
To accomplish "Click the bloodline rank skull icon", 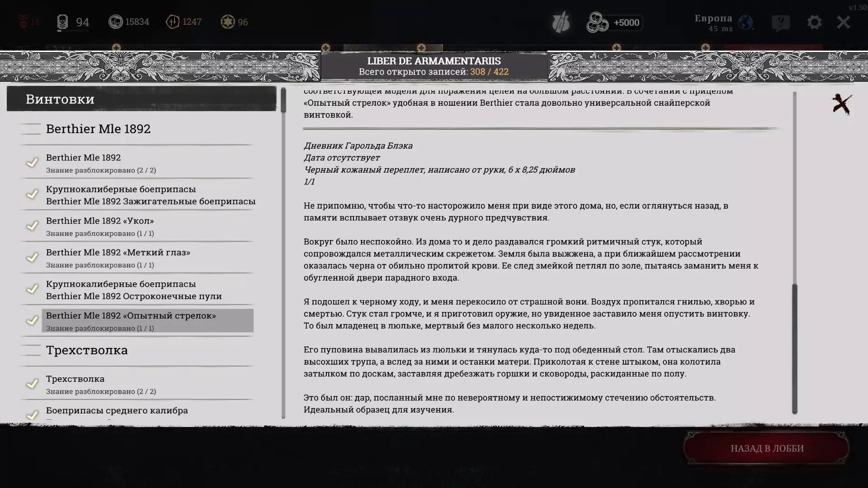I will tap(62, 22).
